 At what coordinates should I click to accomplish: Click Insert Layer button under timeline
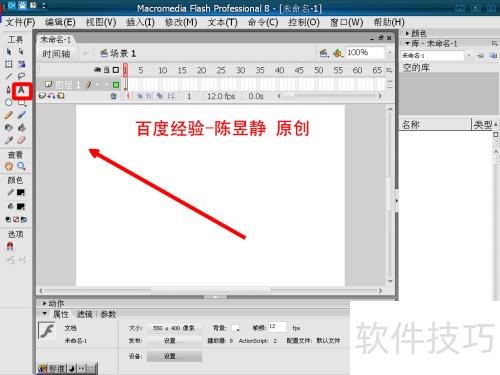pyautogui.click(x=42, y=96)
